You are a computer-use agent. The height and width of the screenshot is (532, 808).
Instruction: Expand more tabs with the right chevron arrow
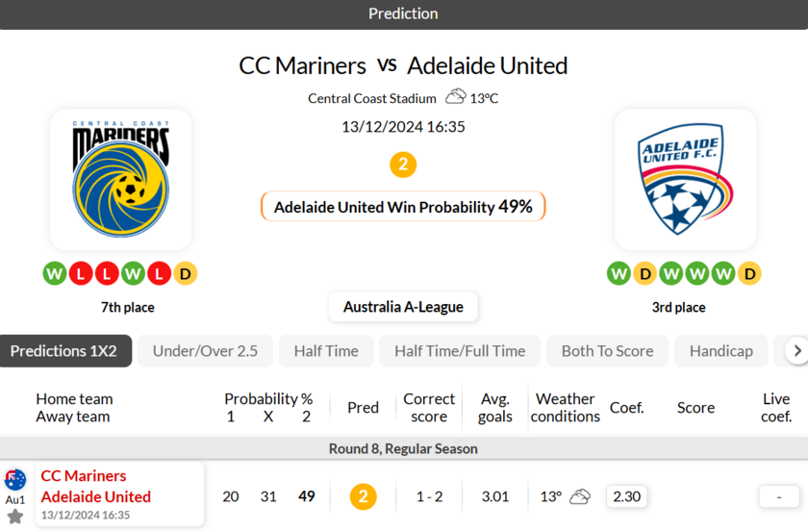click(x=797, y=350)
